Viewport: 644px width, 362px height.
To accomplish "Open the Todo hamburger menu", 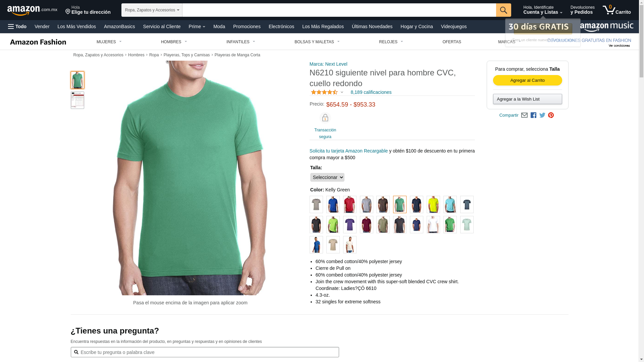I will (x=17, y=26).
